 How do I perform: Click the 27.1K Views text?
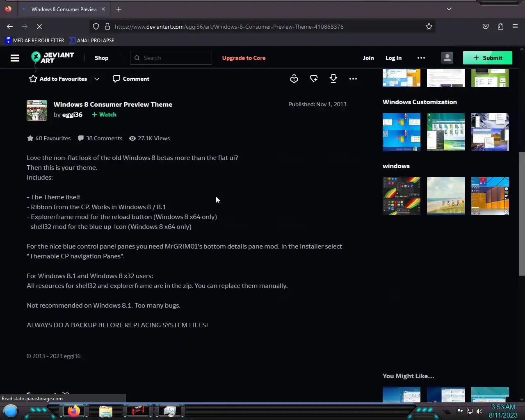(x=149, y=138)
